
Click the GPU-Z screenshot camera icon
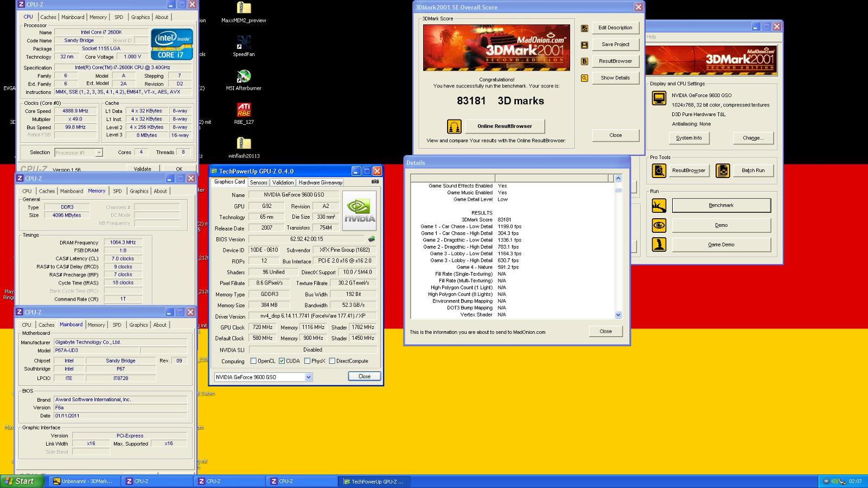tap(375, 182)
